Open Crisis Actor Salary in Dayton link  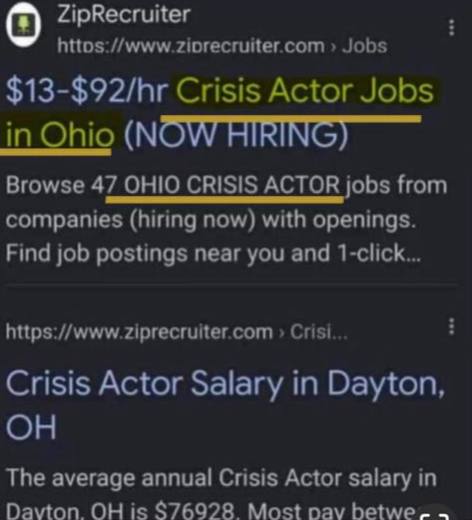coord(225,383)
